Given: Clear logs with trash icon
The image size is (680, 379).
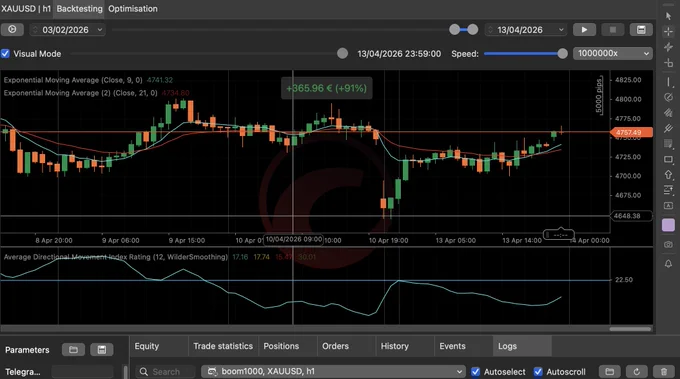Looking at the screenshot, I should pyautogui.click(x=664, y=372).
